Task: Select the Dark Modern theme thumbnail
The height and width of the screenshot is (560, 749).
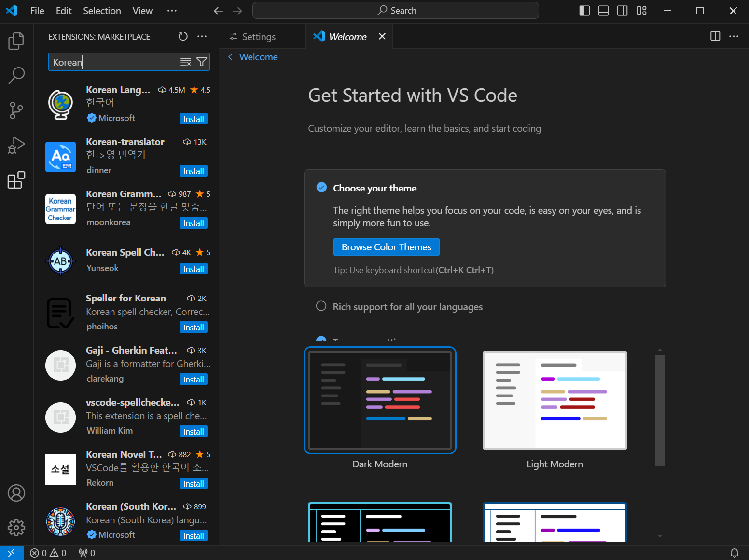Action: 380,400
